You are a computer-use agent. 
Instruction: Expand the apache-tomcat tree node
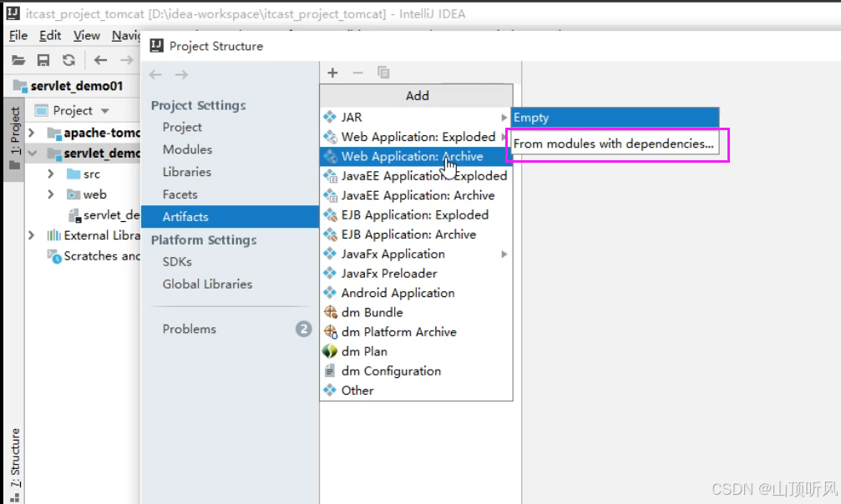32,133
